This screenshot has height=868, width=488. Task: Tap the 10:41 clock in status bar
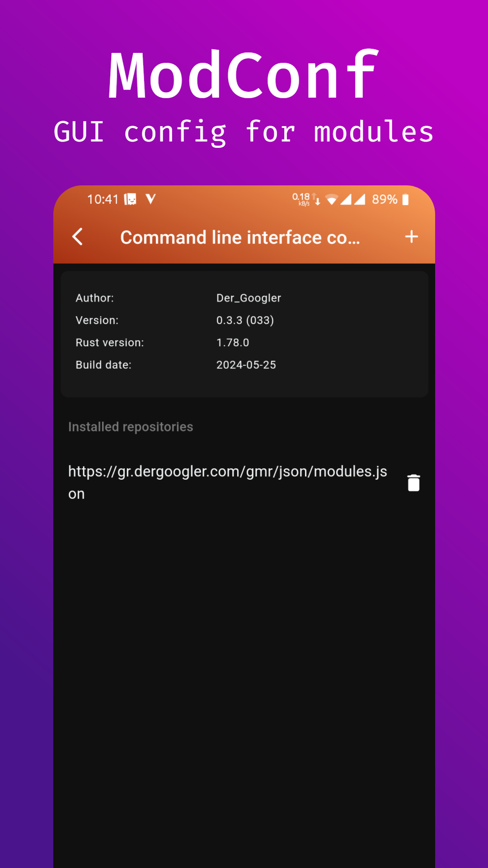point(103,199)
